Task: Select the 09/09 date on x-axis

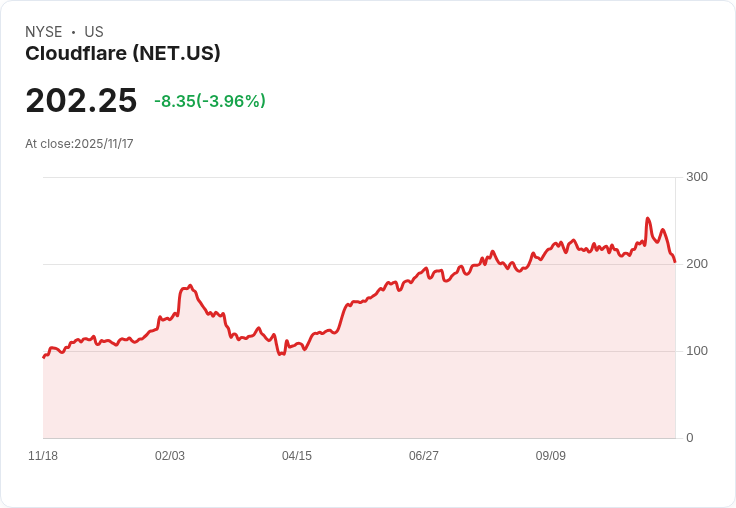Action: 551,456
